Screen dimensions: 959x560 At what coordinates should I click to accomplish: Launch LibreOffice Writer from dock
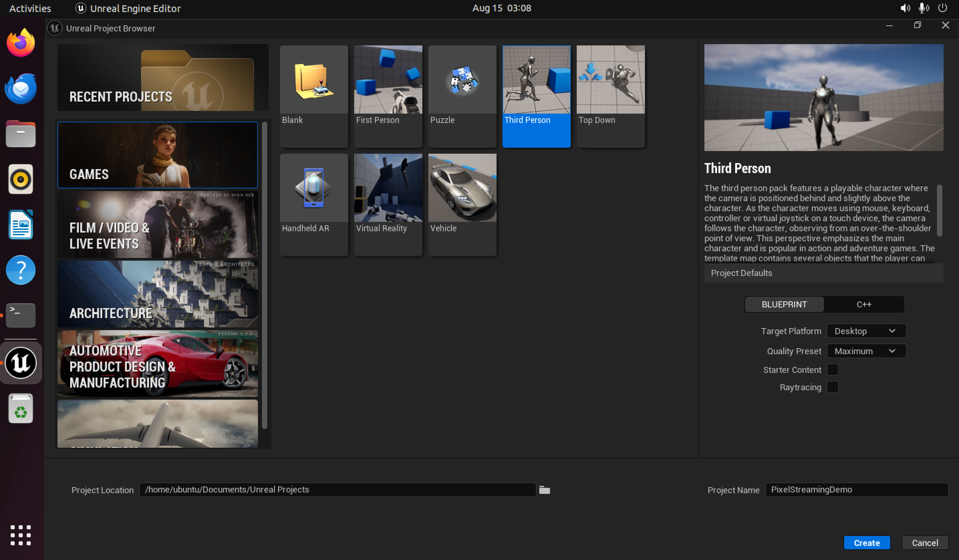pos(21,225)
